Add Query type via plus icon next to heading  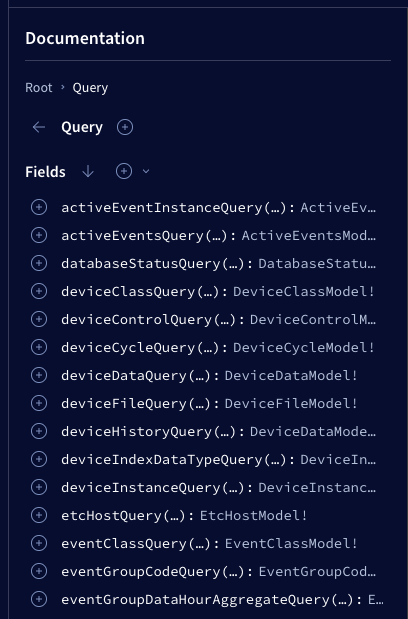coord(125,127)
